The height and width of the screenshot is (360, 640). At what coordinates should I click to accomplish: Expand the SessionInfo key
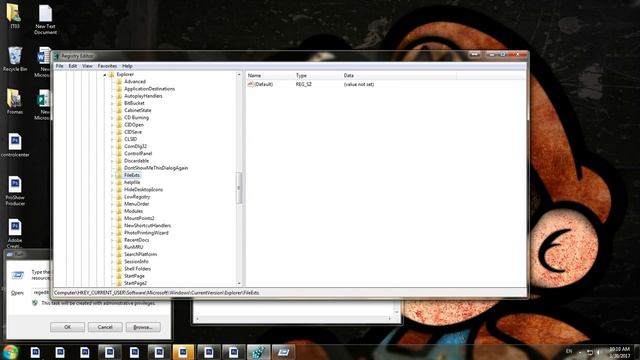click(x=113, y=262)
